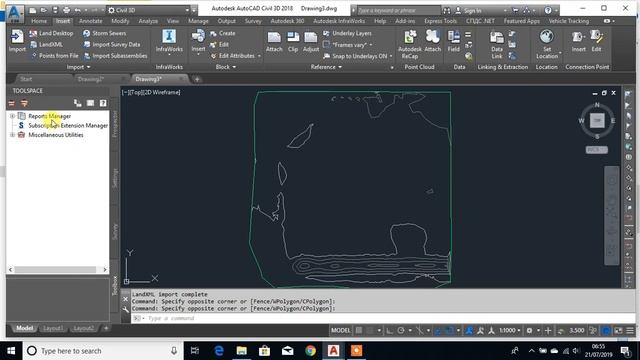The height and width of the screenshot is (360, 640).
Task: Click the keyword search box
Action: [399, 11]
